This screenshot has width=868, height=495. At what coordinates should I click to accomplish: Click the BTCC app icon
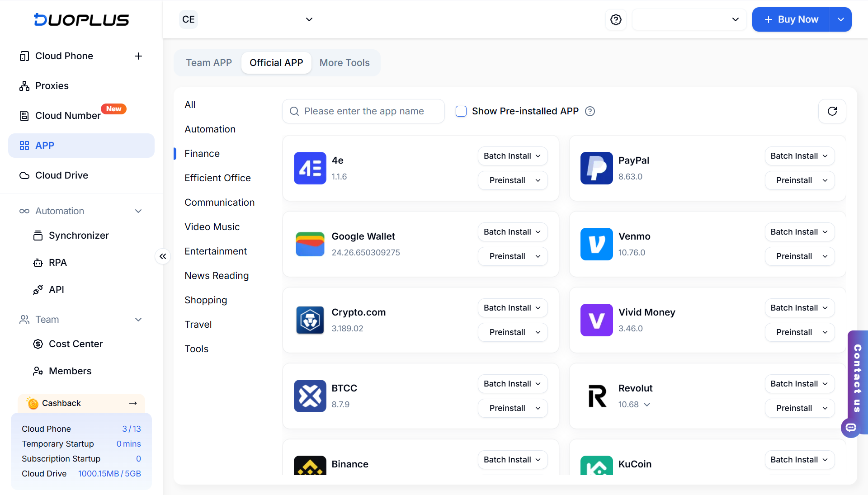pyautogui.click(x=310, y=396)
